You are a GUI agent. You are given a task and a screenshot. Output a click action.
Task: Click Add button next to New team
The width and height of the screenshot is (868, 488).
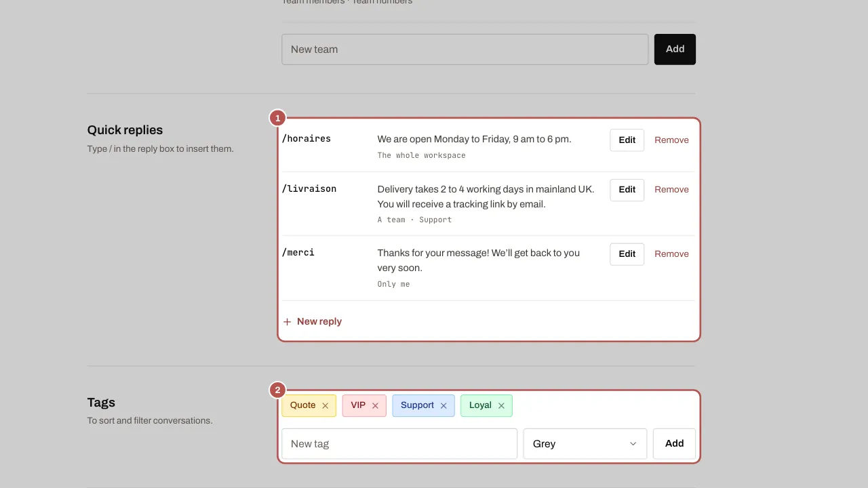675,49
